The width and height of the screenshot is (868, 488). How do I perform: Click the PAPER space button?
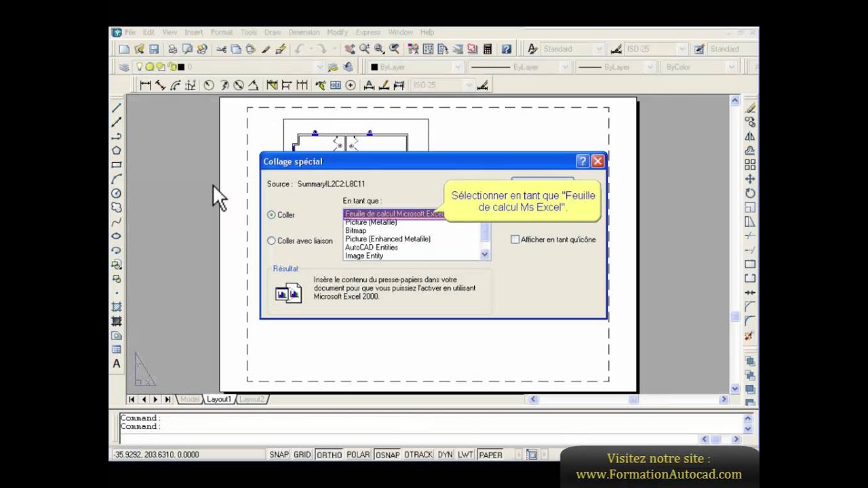tap(491, 455)
